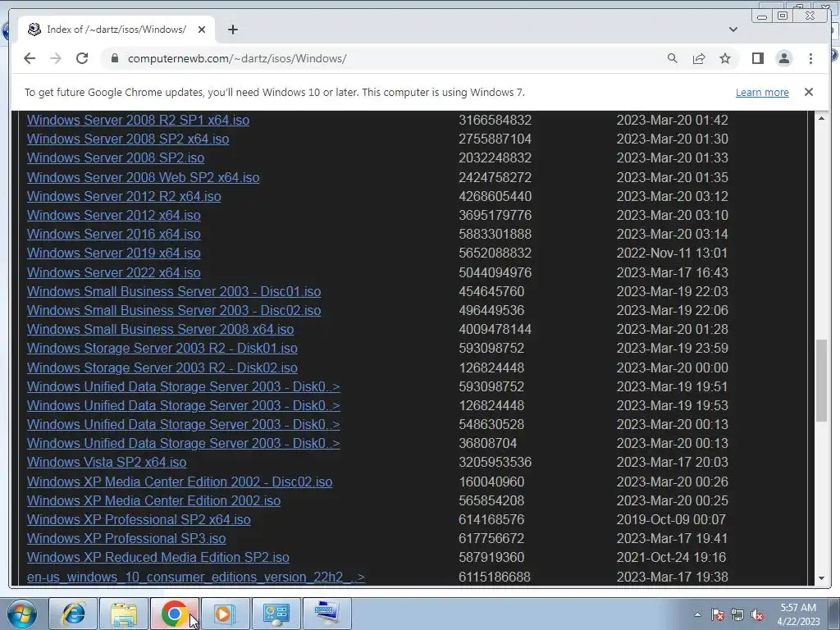
Task: Open Windows XP Media Center 2002 Disc02.iso
Action: pos(180,482)
